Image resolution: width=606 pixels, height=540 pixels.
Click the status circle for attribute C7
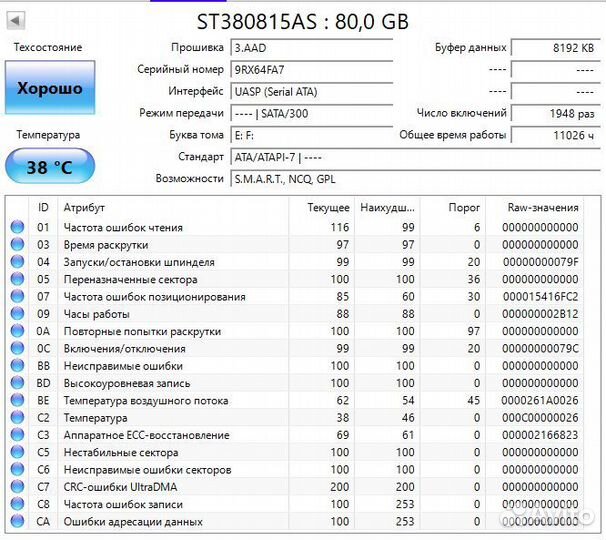[17, 487]
